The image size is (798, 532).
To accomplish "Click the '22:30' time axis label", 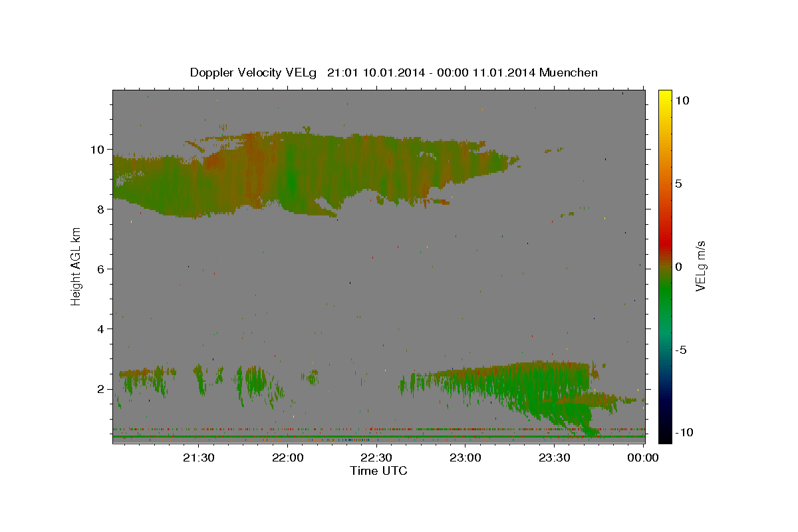I will [x=376, y=458].
